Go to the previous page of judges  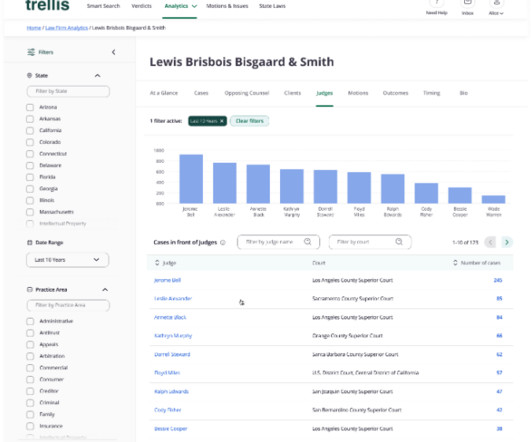coord(490,242)
